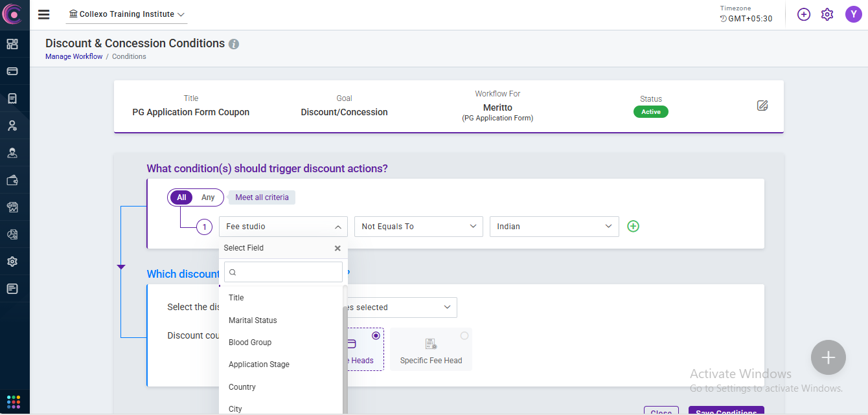Open the user avatar Y profile
Image resolution: width=868 pixels, height=415 pixels.
click(x=853, y=14)
